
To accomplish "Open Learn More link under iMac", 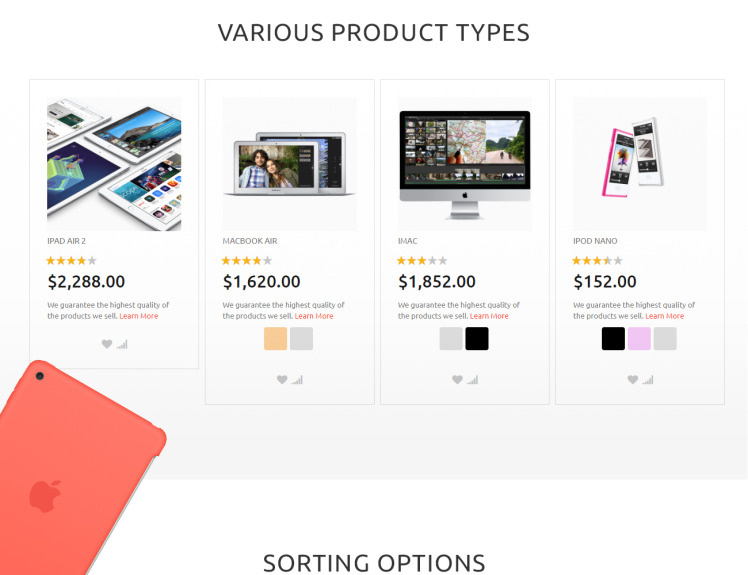I will click(x=489, y=316).
